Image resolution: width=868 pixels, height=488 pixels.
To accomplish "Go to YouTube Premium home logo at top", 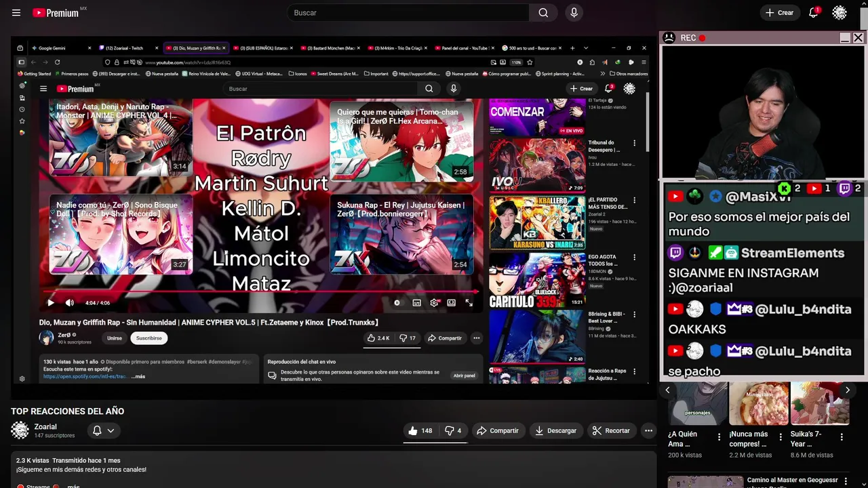I will point(55,13).
